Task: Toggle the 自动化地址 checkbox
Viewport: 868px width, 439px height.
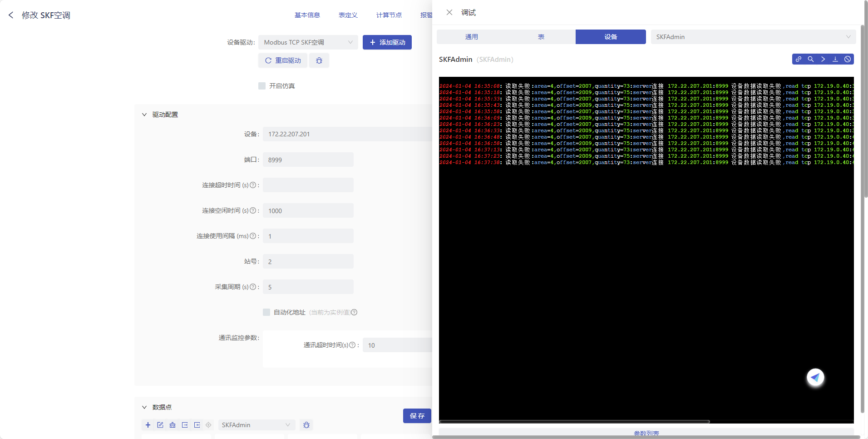Action: [x=266, y=312]
